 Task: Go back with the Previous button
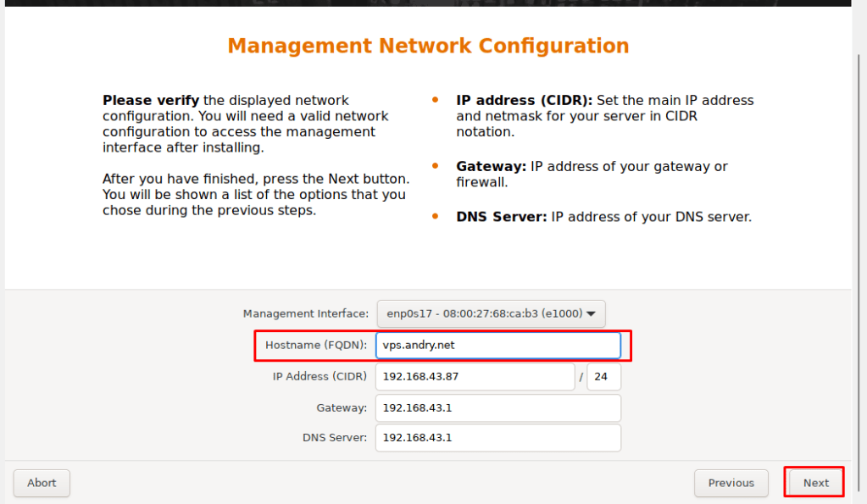[731, 483]
